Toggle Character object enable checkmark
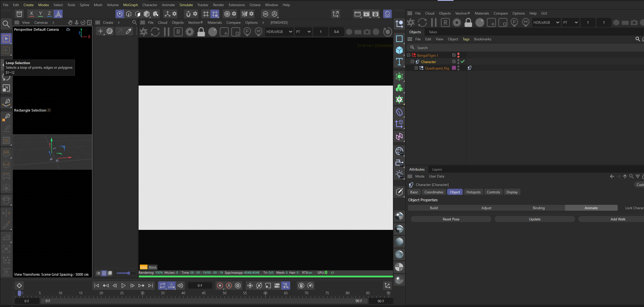644x307 pixels. [x=463, y=62]
